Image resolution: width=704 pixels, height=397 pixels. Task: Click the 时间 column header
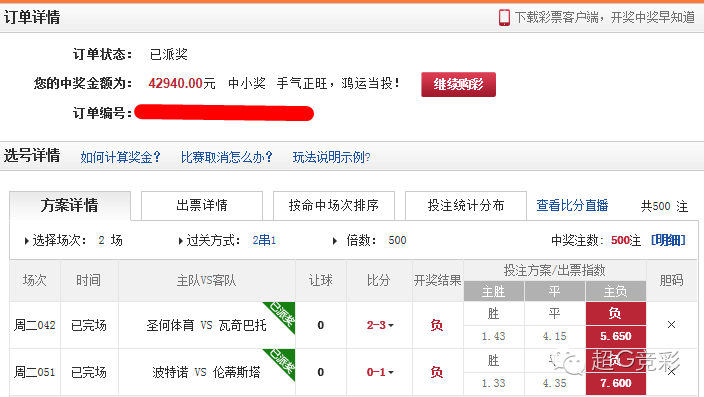pos(88,280)
